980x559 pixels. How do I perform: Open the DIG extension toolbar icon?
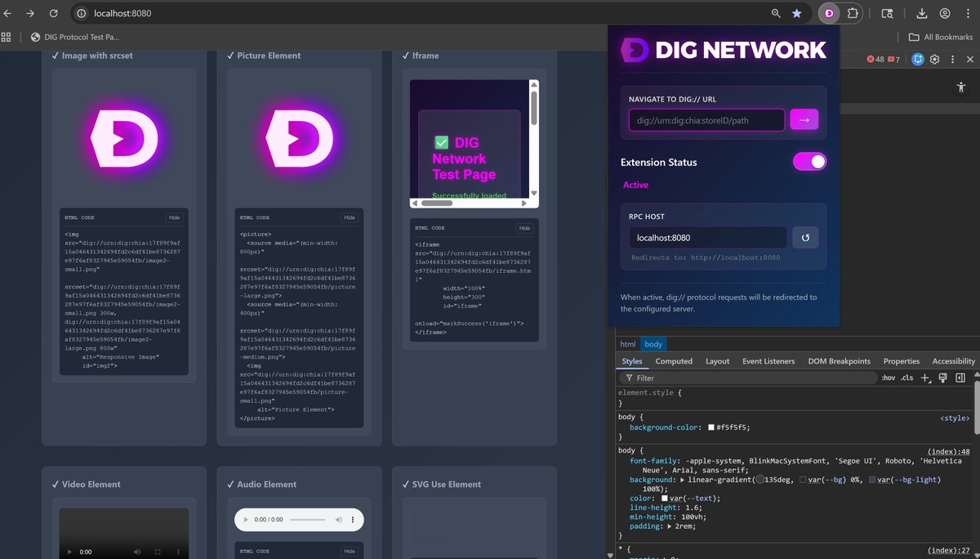tap(829, 14)
